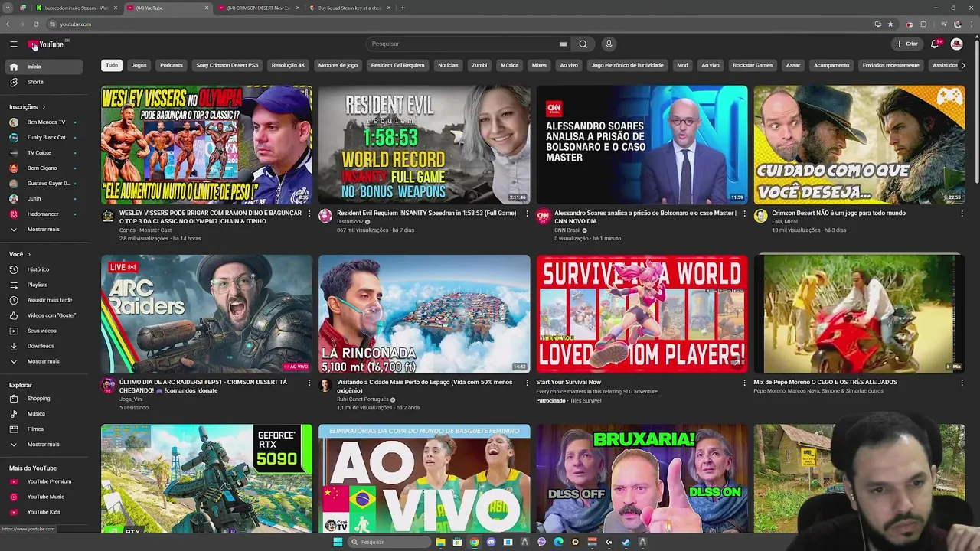Open options menu for Resident Evil speedrun video
The width and height of the screenshot is (980, 551).
[527, 214]
